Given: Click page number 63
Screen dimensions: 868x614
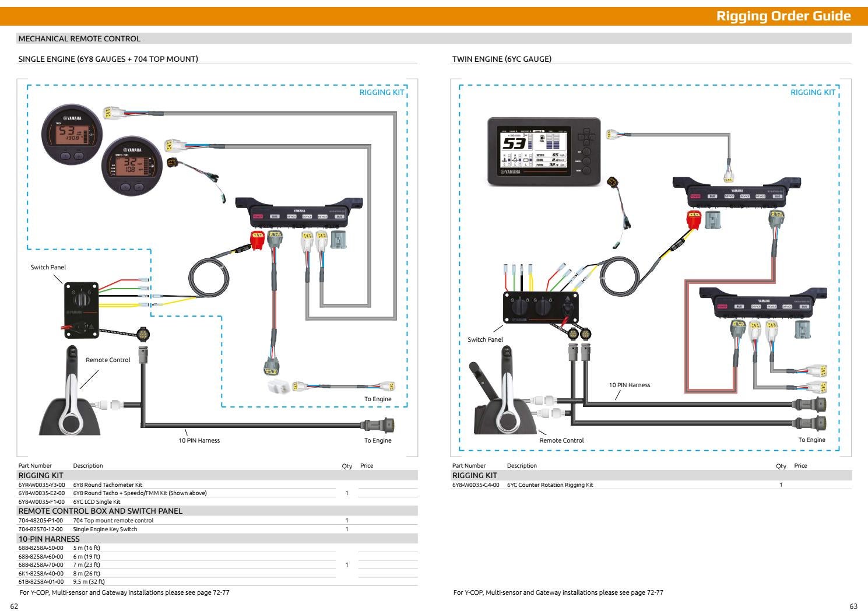Looking at the screenshot, I should [854, 606].
